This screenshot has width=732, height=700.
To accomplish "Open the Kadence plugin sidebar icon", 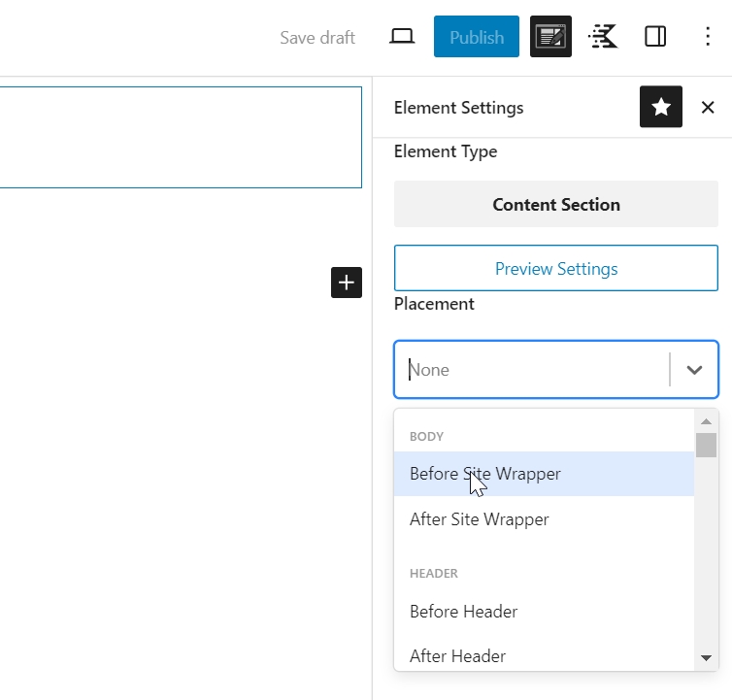I will (603, 37).
